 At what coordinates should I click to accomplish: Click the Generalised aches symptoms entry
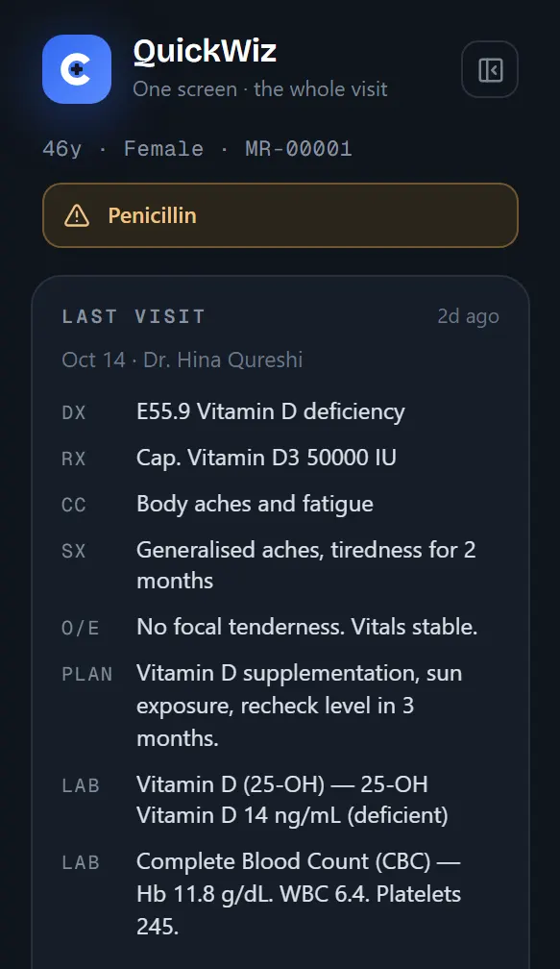[306, 565]
